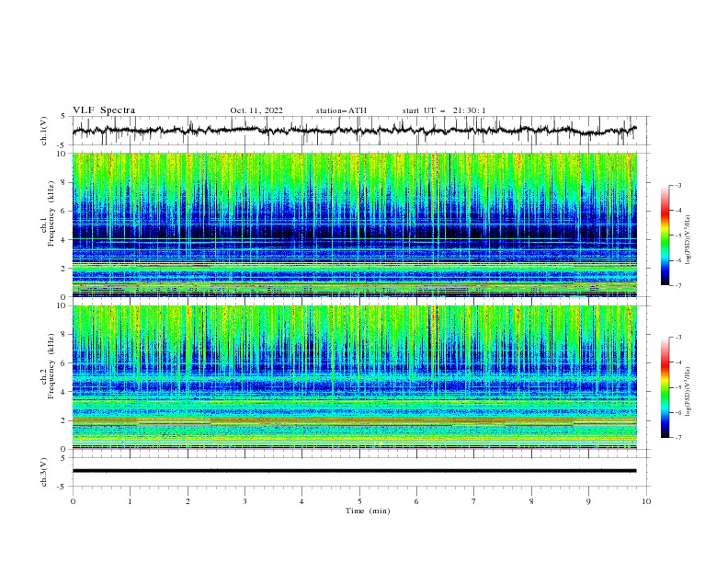
Task: Click the ch.3 flat black trace
Action: [354, 471]
